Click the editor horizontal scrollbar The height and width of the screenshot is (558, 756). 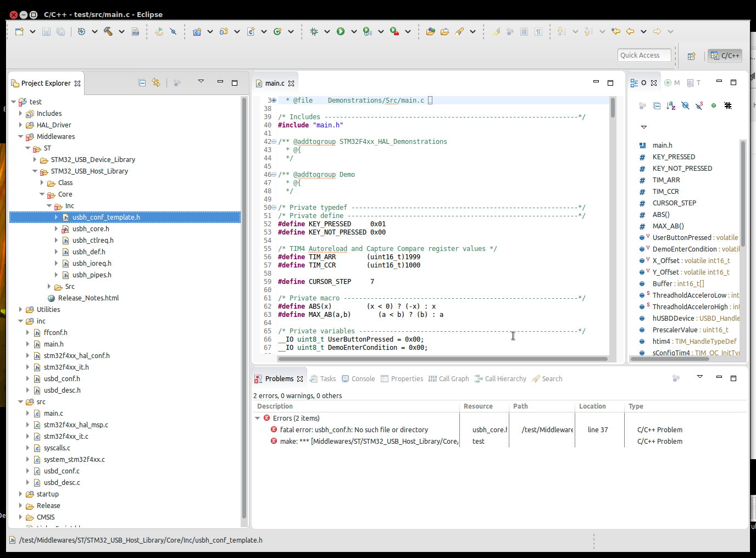point(443,359)
